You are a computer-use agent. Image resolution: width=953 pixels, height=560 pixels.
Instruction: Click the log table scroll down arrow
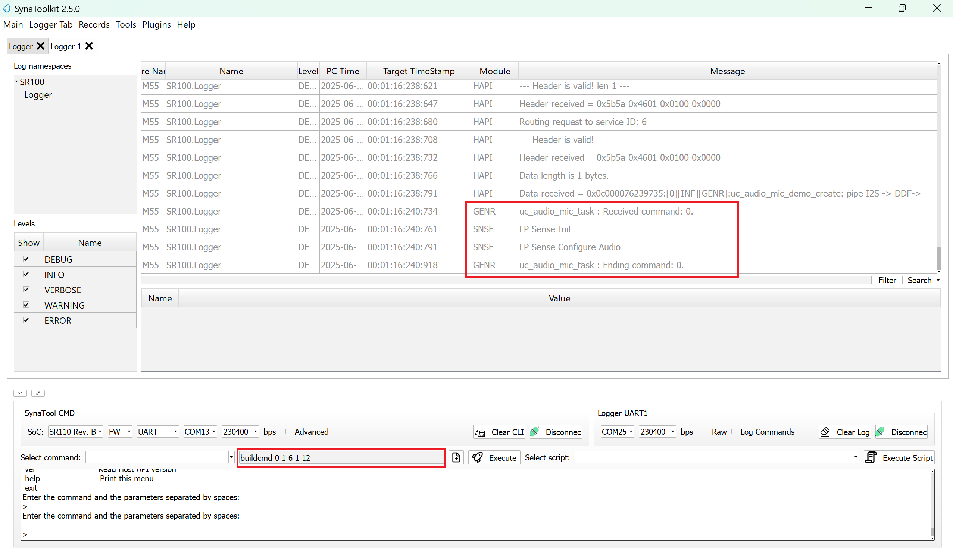pyautogui.click(x=939, y=272)
